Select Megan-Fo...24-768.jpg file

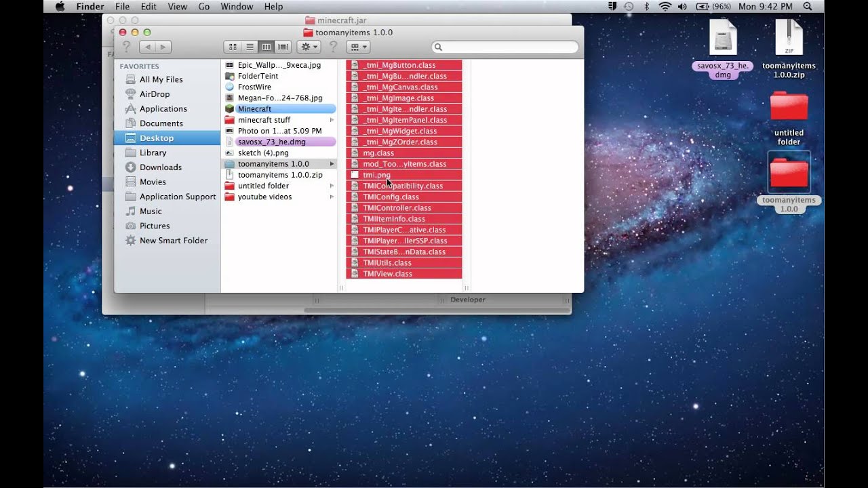(x=279, y=98)
